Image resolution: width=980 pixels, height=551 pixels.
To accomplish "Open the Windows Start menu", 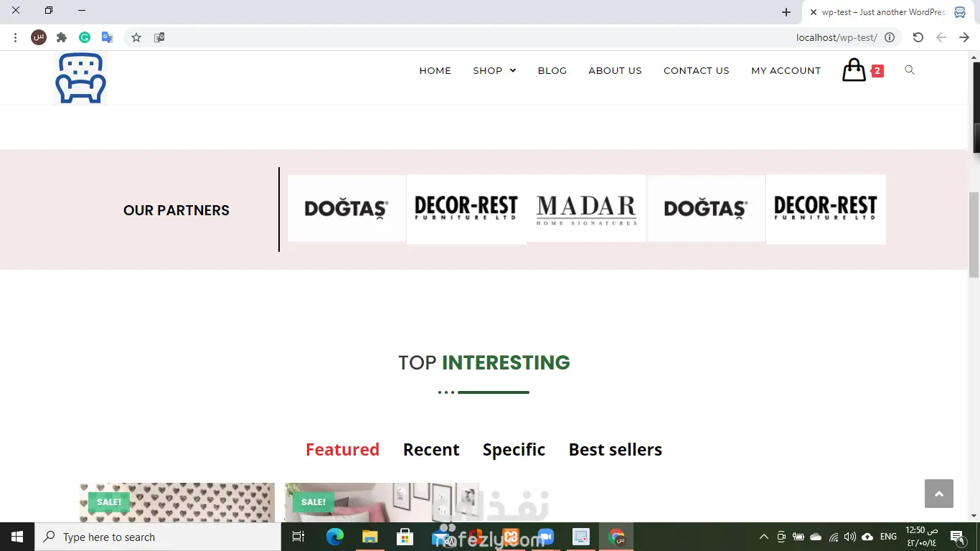I will (17, 537).
